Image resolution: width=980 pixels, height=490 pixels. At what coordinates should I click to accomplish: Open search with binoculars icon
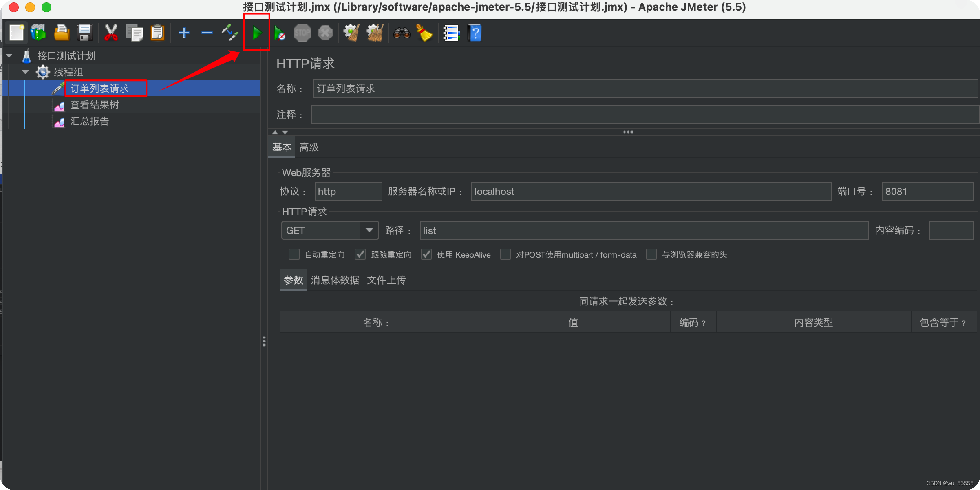click(x=402, y=33)
